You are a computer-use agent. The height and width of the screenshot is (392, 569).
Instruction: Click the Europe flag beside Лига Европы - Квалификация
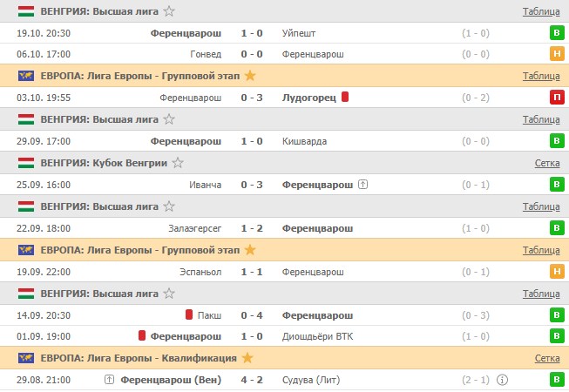(x=26, y=358)
